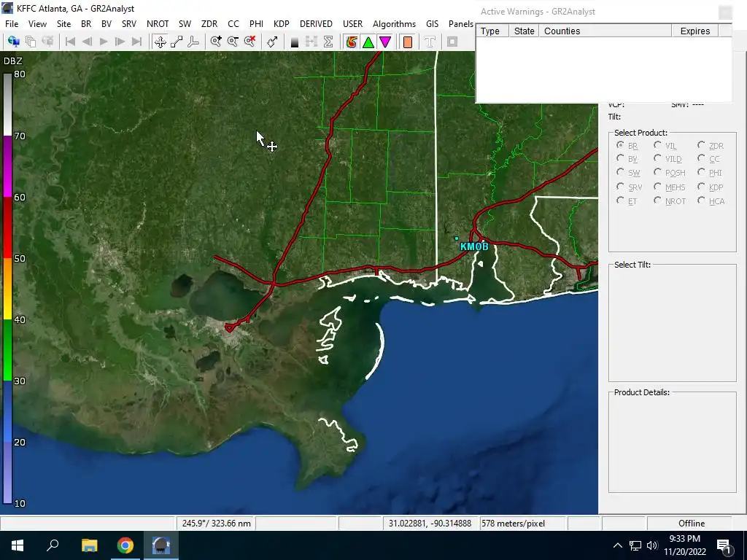This screenshot has width=747, height=560.
Task: Click the dealias grid toolbar icon
Action: (311, 42)
